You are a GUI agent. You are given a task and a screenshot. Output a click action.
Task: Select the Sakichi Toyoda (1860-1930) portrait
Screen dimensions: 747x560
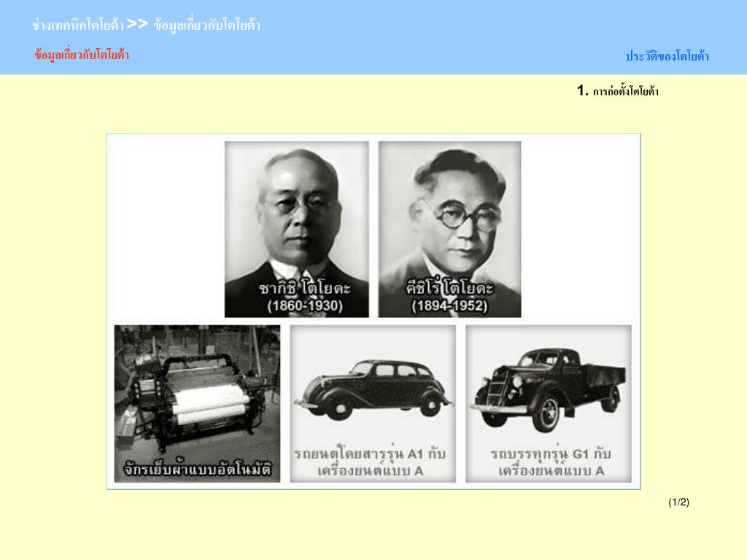click(x=297, y=229)
